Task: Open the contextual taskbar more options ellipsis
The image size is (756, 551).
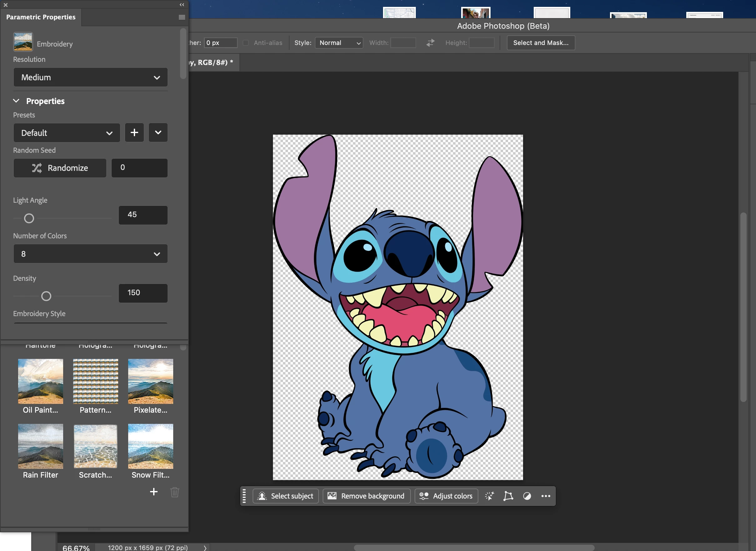Action: (546, 496)
